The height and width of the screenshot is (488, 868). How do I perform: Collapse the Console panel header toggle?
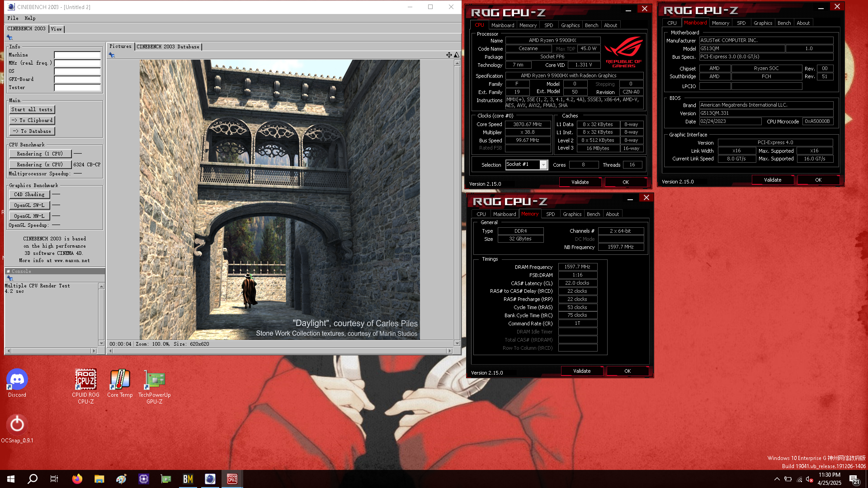click(x=8, y=271)
